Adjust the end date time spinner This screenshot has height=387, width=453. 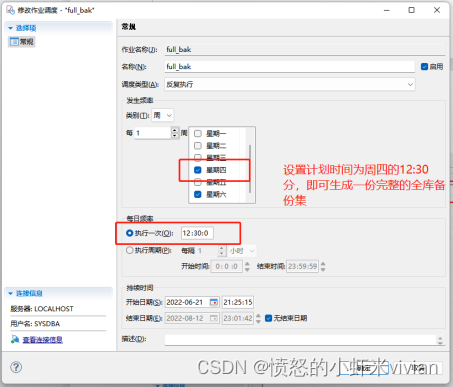click(x=258, y=318)
